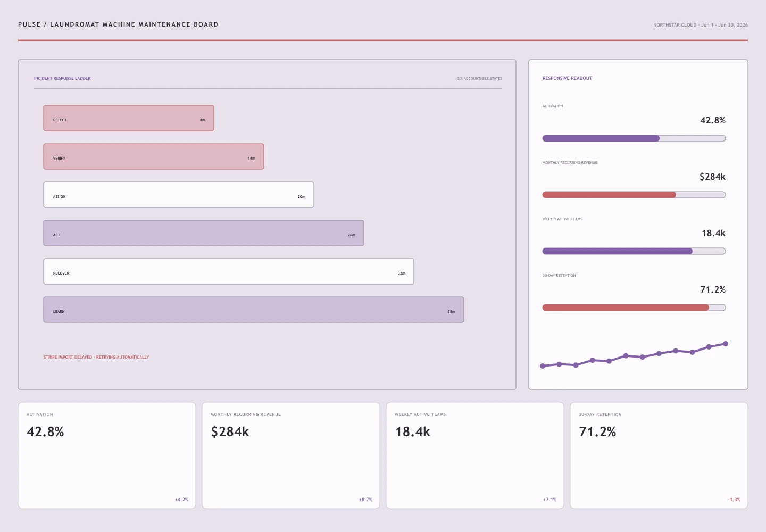Image resolution: width=766 pixels, height=532 pixels.
Task: Click the 18.4k value in Responsive Readout
Action: tap(713, 233)
